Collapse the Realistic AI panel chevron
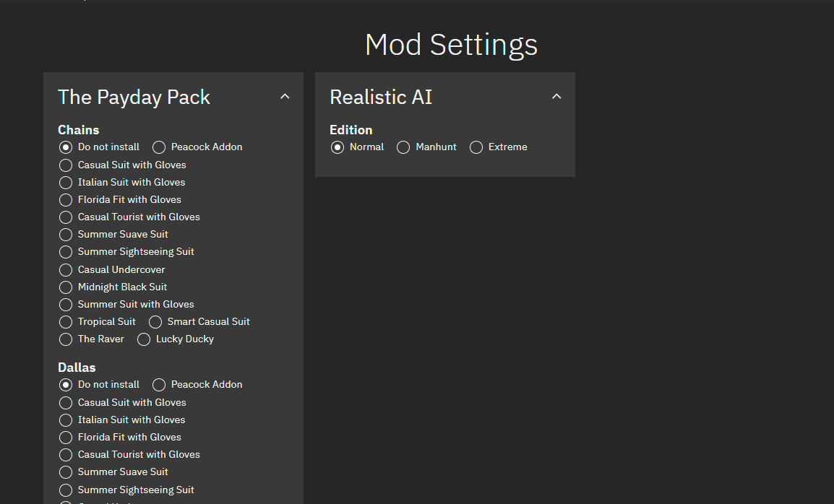834x504 pixels. coord(556,97)
